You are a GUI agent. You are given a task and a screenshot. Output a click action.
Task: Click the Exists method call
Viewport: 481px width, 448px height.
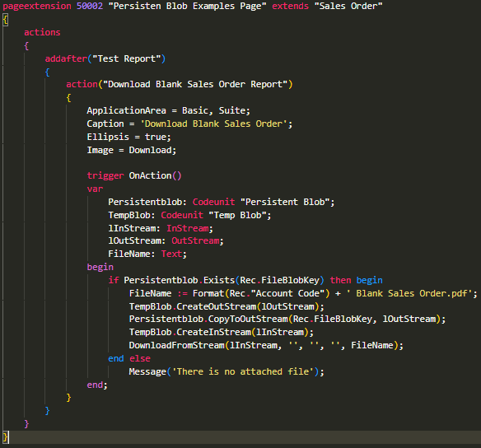click(x=219, y=280)
